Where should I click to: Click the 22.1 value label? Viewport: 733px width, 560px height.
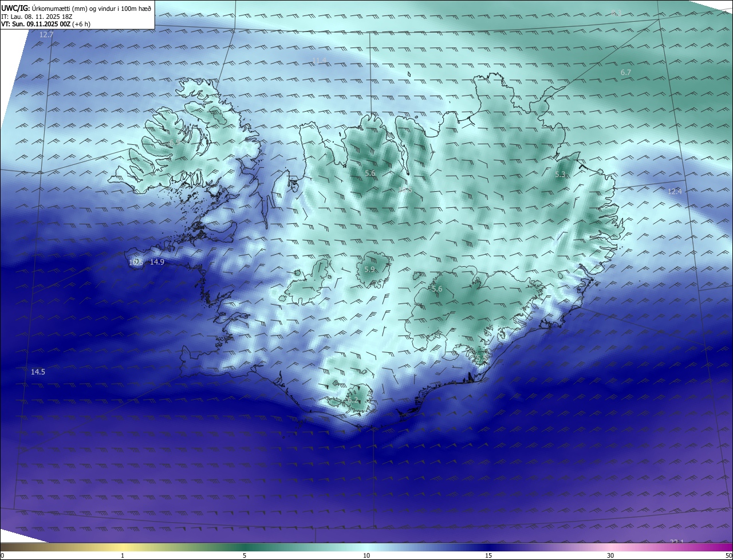click(x=677, y=542)
